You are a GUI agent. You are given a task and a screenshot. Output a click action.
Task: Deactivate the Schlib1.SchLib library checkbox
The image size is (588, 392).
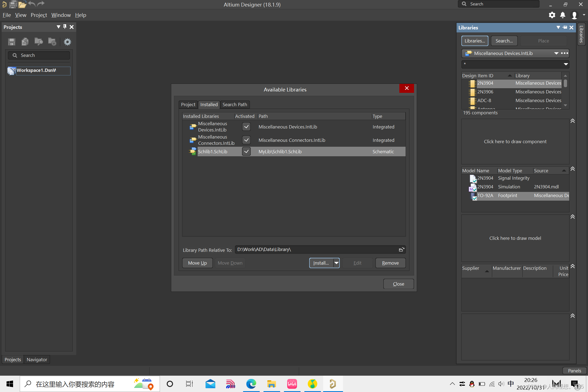point(246,152)
